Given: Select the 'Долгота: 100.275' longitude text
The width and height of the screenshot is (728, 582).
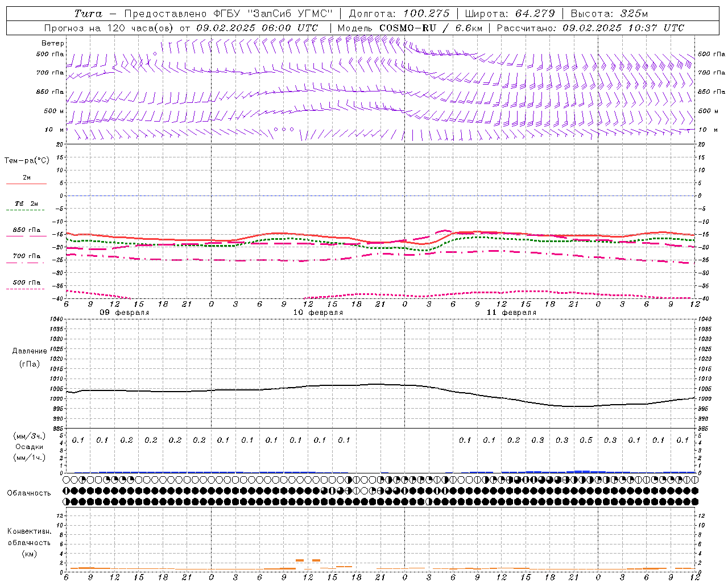Looking at the screenshot, I should (x=399, y=14).
